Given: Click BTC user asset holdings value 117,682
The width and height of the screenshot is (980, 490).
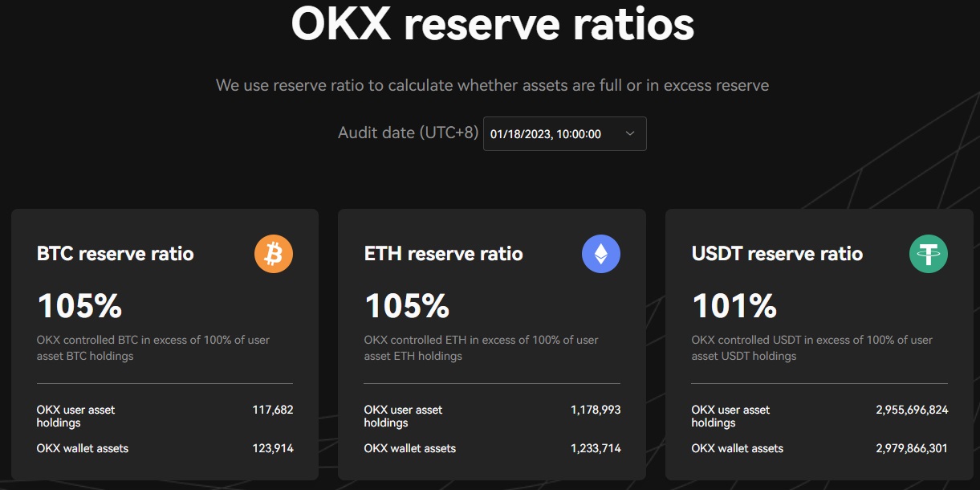Looking at the screenshot, I should (273, 410).
